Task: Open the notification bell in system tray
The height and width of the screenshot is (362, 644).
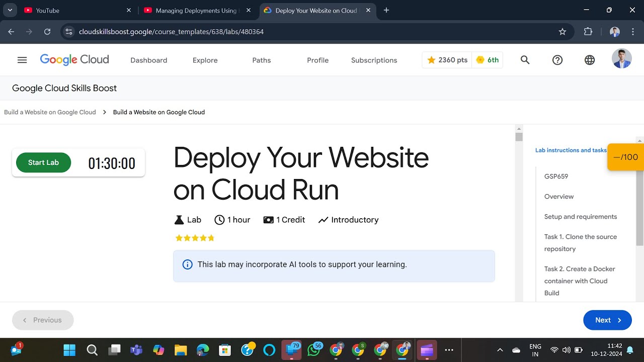Action: coord(630,350)
